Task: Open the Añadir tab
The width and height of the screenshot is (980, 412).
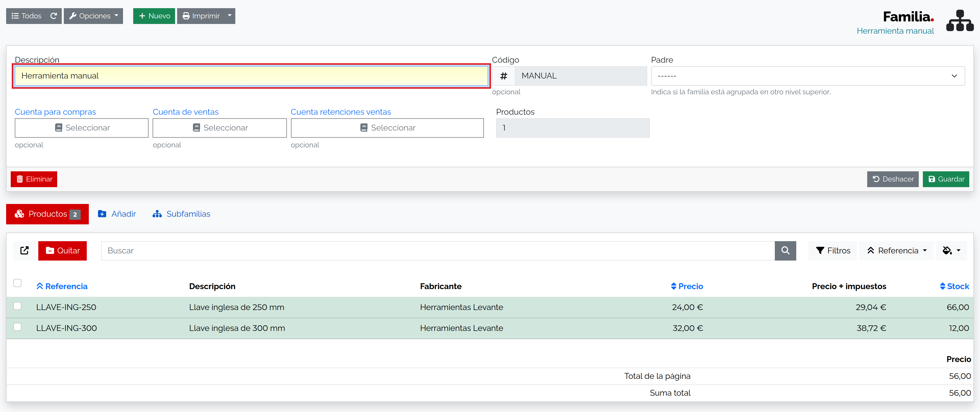Action: click(x=117, y=214)
